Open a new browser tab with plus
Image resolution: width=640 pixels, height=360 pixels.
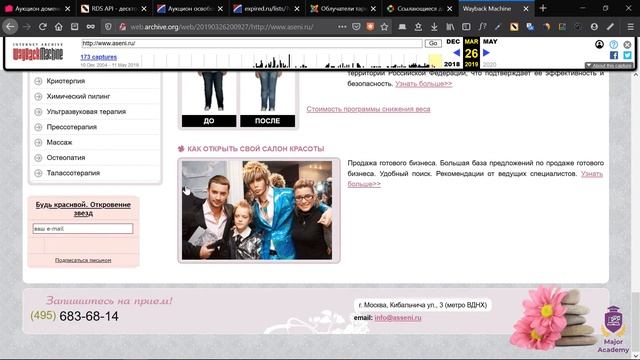(543, 8)
